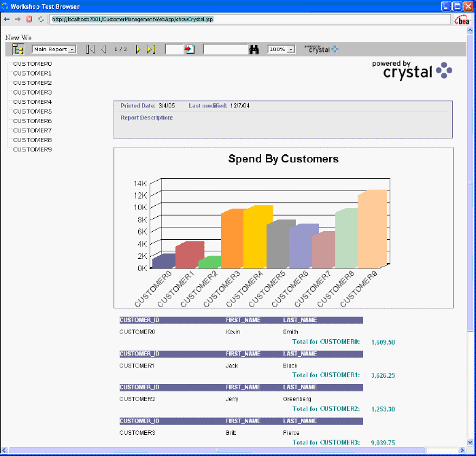Toggle the group tree panel icon

pos(18,49)
